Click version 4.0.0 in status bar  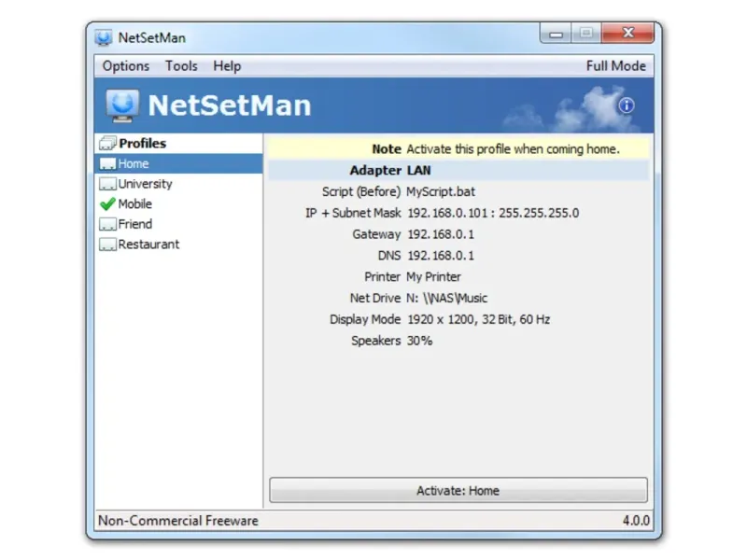pos(636,521)
